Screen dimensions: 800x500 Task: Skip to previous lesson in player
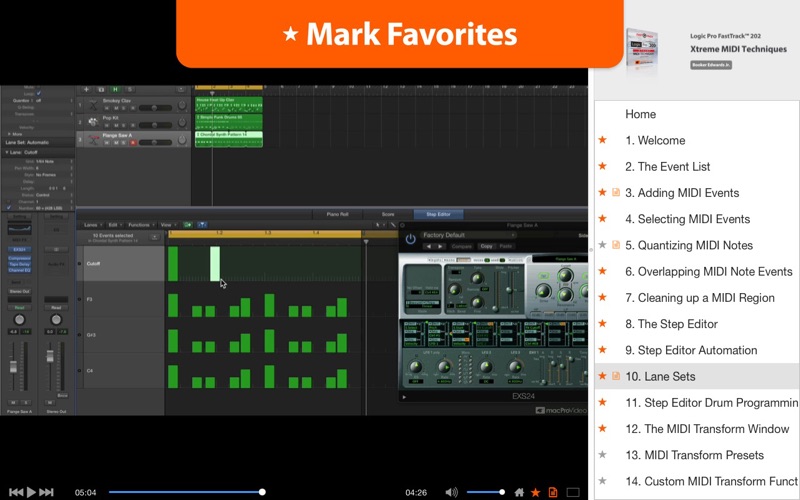[x=16, y=492]
